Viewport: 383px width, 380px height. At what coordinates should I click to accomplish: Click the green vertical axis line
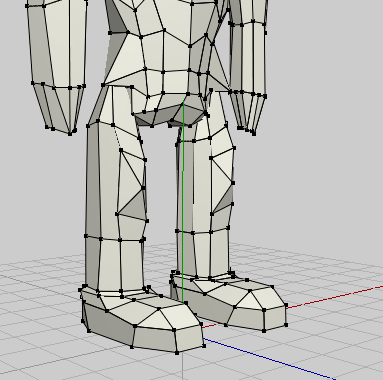pos(183,200)
